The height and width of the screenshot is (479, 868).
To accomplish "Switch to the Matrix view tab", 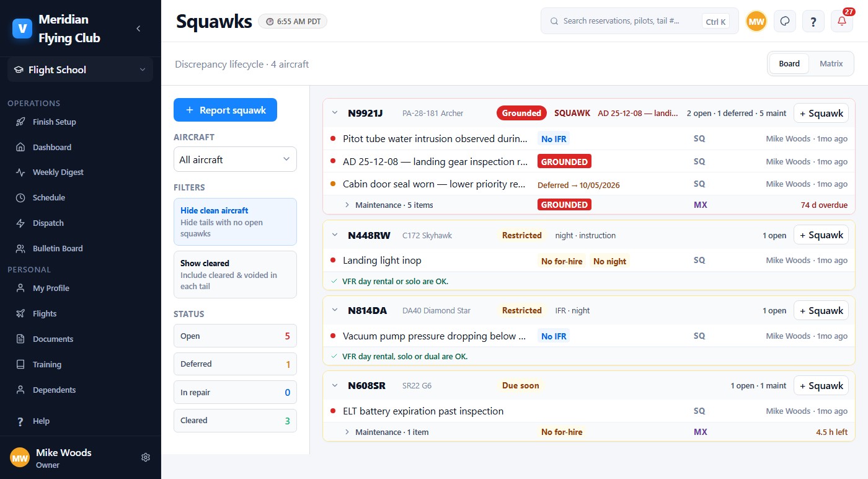I will pyautogui.click(x=831, y=63).
